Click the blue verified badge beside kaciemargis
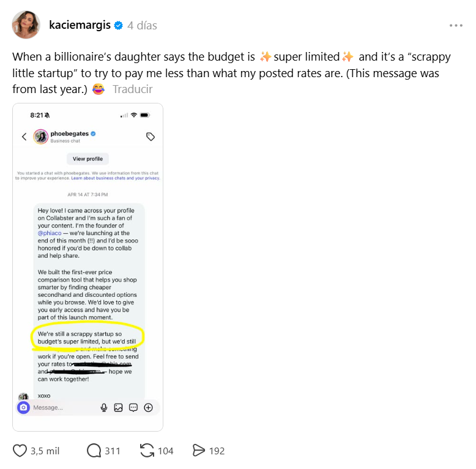 pos(119,26)
